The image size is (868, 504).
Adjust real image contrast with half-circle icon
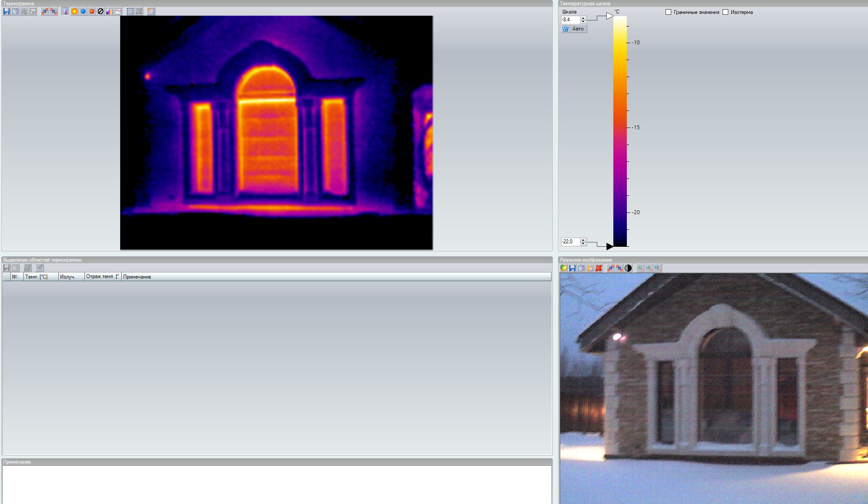[x=628, y=268]
